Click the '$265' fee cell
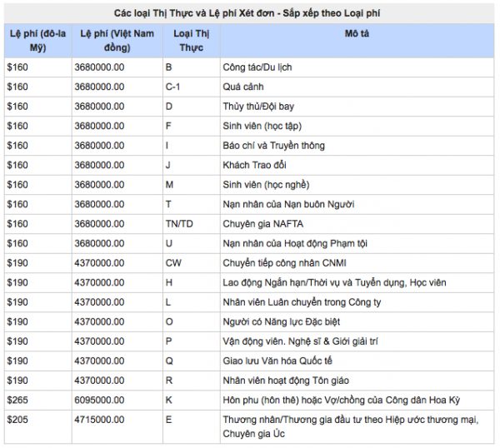The image size is (500, 448). 38,401
